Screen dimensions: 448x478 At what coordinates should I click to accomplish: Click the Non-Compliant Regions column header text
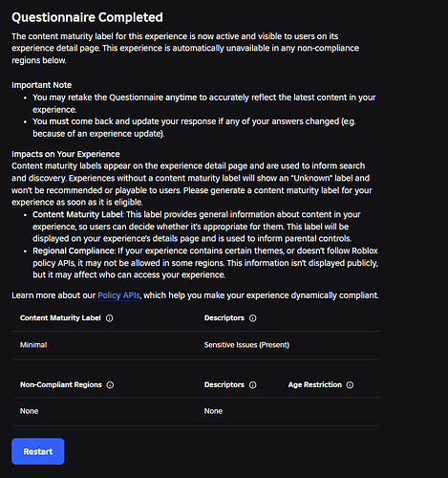click(61, 384)
